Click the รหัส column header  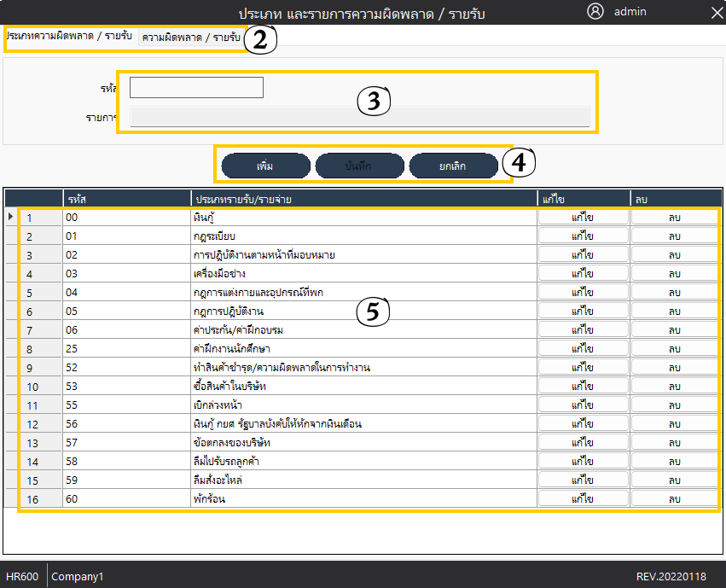pos(126,199)
